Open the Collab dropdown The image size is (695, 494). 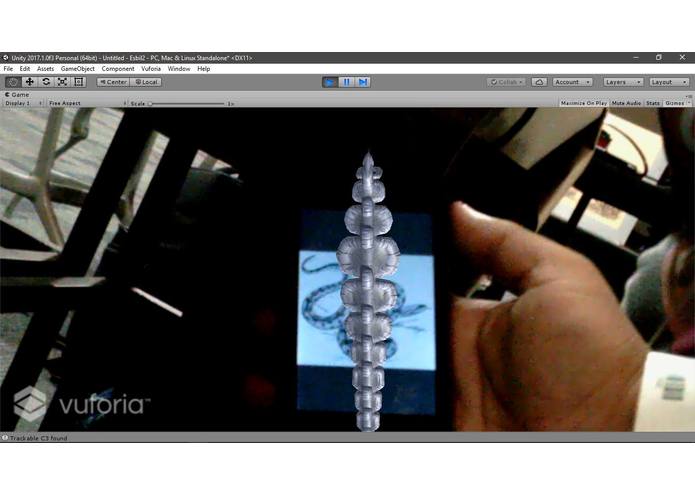click(506, 82)
